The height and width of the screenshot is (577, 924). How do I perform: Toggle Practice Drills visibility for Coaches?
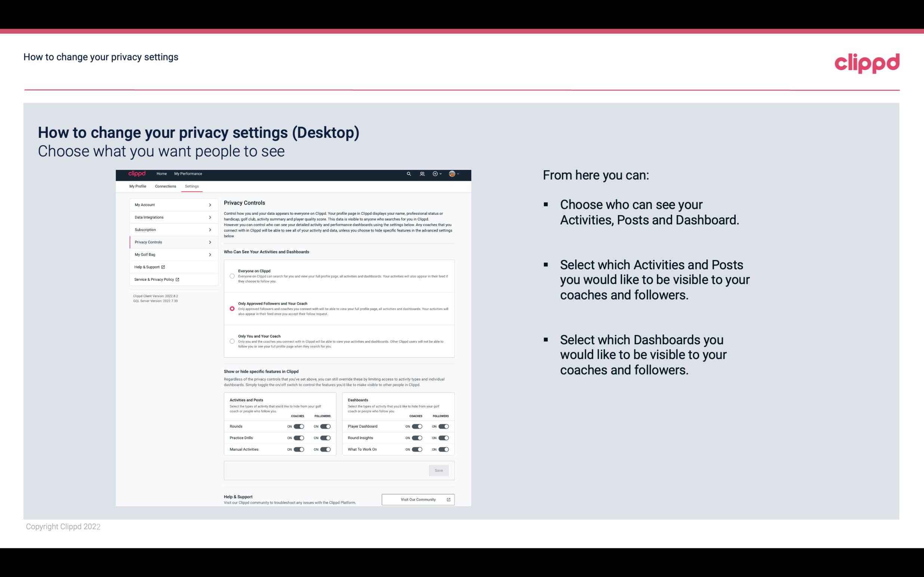point(298,438)
